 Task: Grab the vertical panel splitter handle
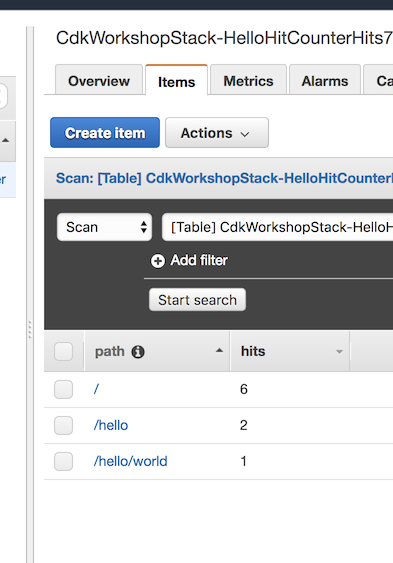(x=30, y=329)
